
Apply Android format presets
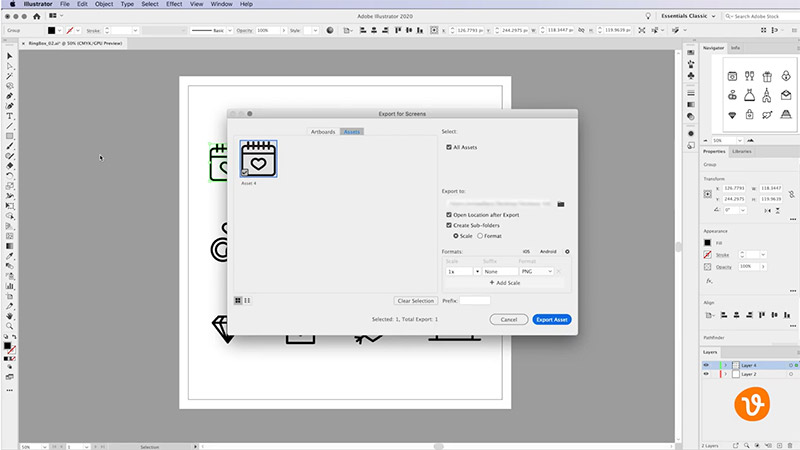click(x=548, y=252)
